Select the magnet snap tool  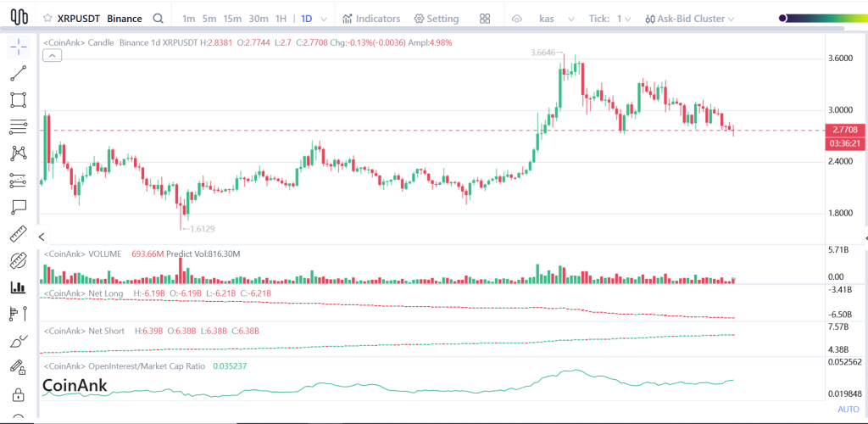pos(19,260)
